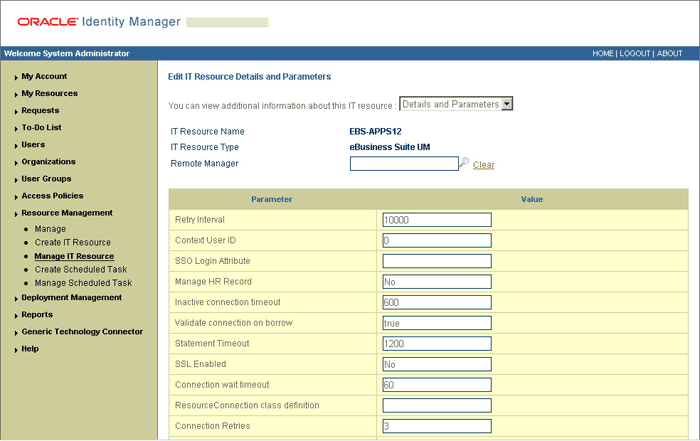The image size is (700, 441).
Task: Open the Requests section
Action: click(x=40, y=110)
